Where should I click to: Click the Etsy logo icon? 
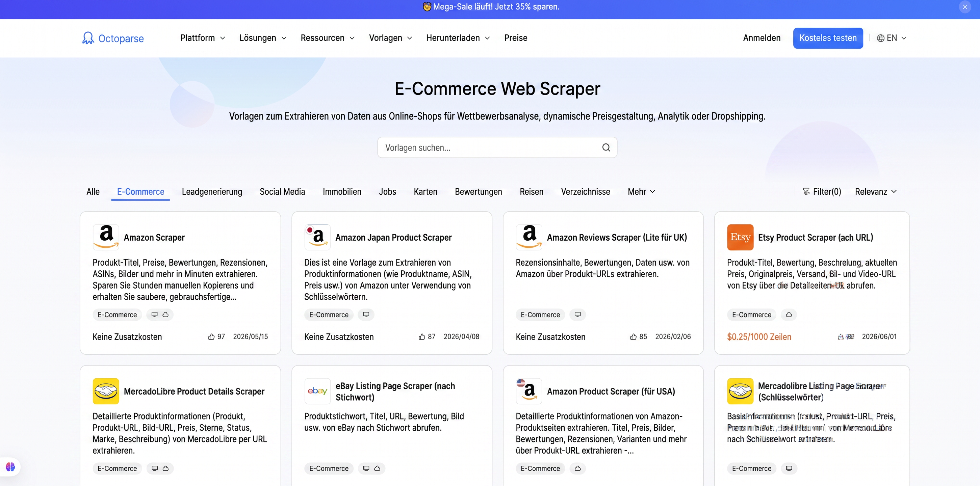740,237
